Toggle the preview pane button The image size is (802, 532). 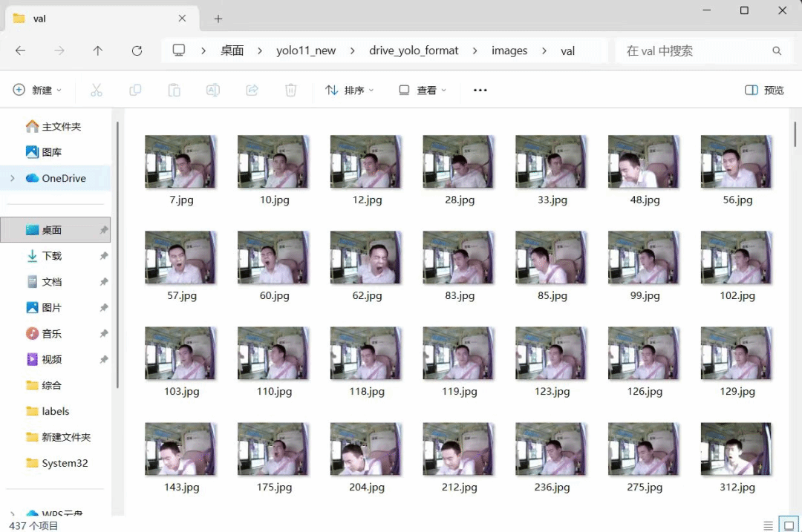(x=764, y=91)
